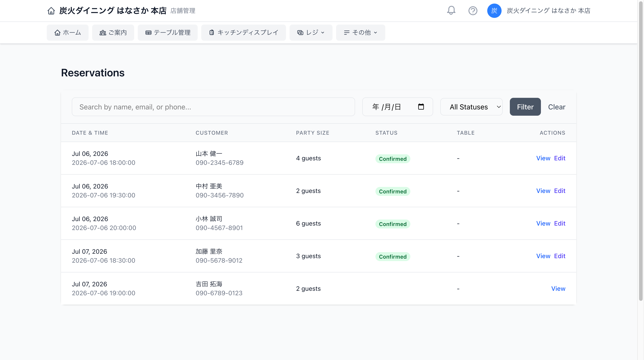Click the page vertical scrollbar
Image resolution: width=644 pixels, height=360 pixels.
point(641,151)
